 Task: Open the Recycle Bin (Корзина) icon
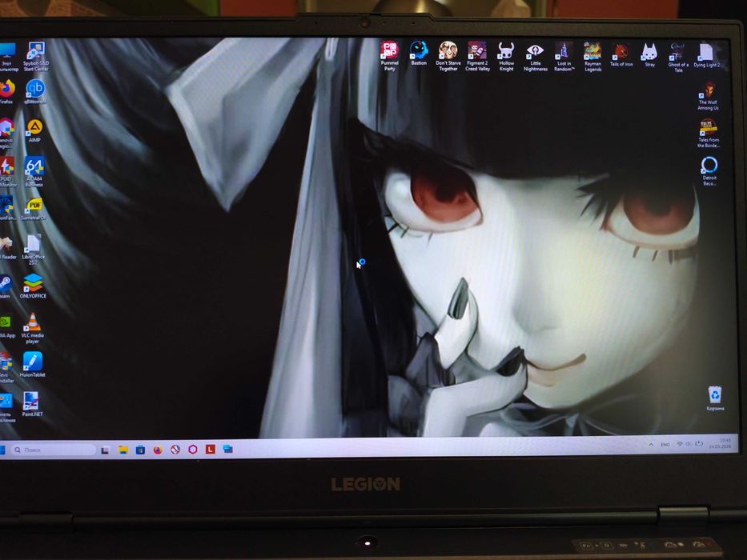pyautogui.click(x=715, y=398)
